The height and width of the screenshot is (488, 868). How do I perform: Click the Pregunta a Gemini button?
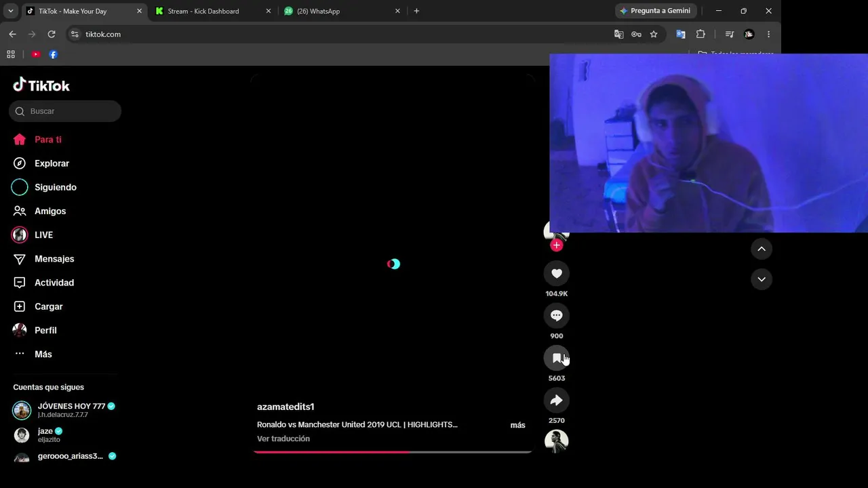pos(656,11)
